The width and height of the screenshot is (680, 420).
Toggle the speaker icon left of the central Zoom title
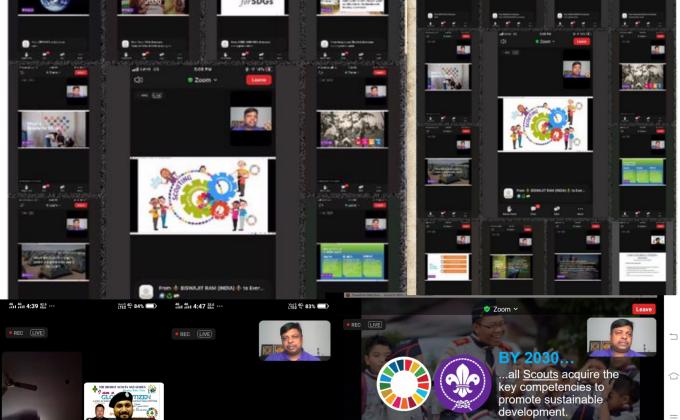[x=138, y=80]
